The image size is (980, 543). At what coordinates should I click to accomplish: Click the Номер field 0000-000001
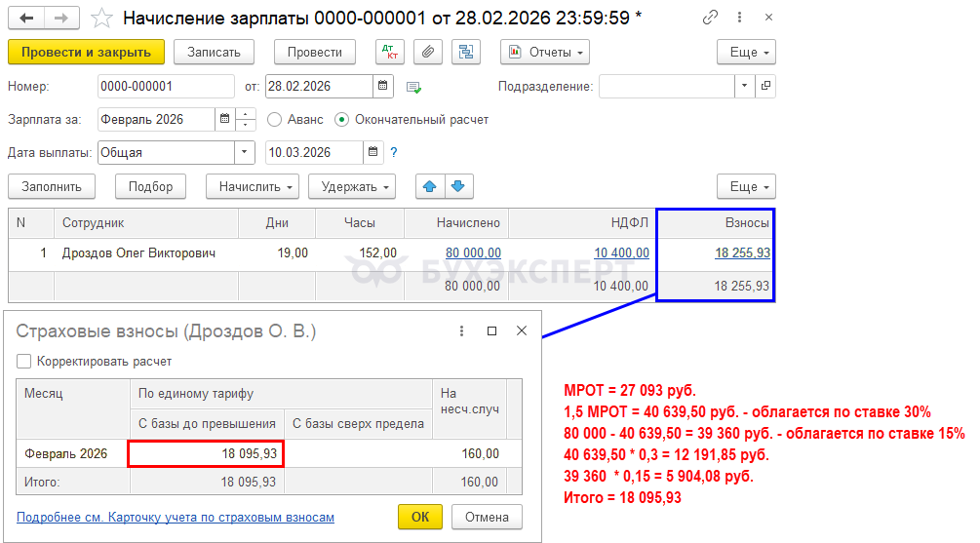click(166, 86)
